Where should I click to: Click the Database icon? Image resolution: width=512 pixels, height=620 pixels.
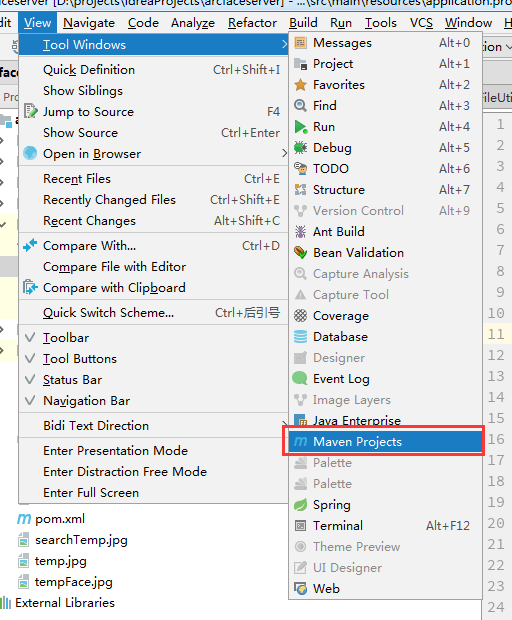pos(300,336)
